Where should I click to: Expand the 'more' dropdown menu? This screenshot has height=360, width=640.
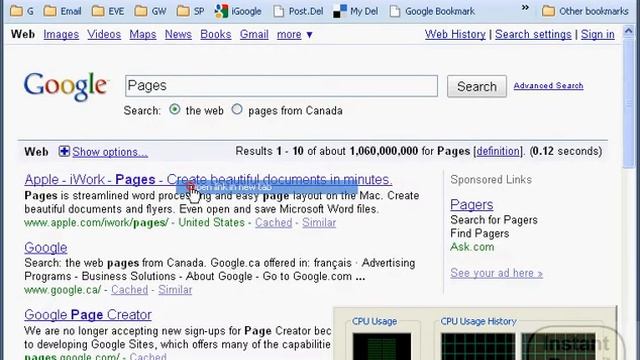pyautogui.click(x=295, y=35)
